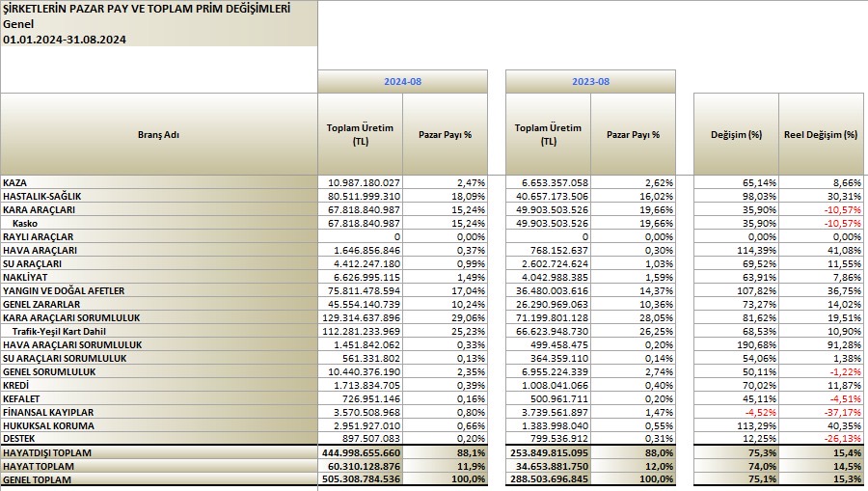This screenshot has width=868, height=491.
Task: Click the Branş Adı column header
Action: [158, 134]
